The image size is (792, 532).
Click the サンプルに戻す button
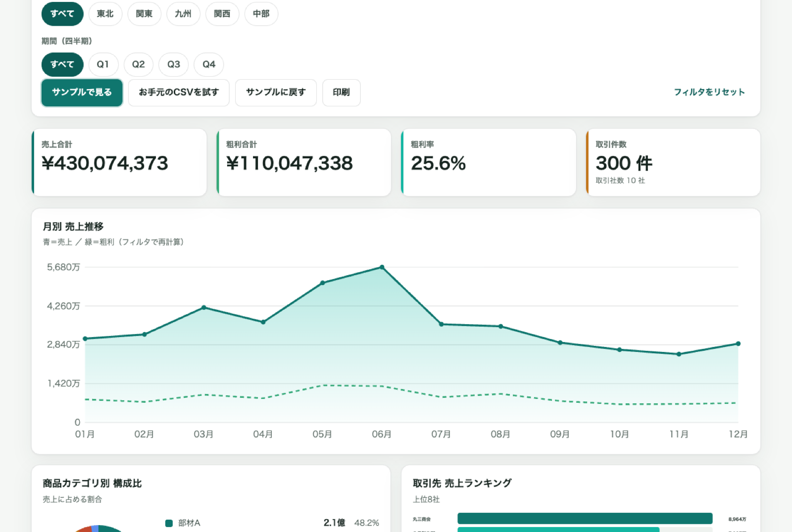tap(276, 93)
